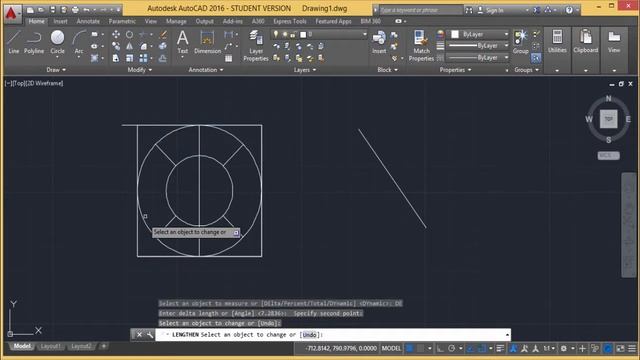Toggle the Group selection on/off button
640x360 pixels.
click(x=536, y=58)
